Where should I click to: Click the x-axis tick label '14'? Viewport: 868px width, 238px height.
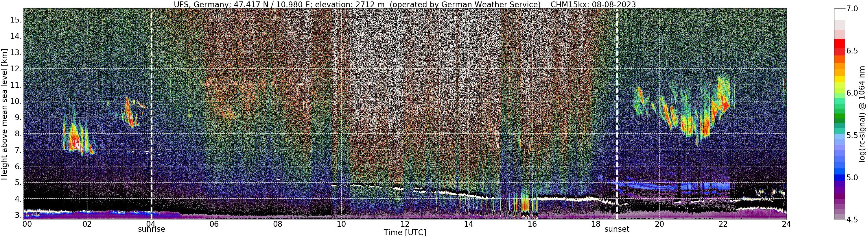(x=468, y=224)
